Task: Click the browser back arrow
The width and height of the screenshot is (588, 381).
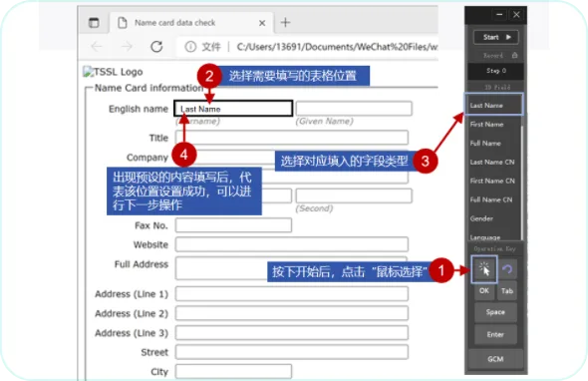Action: (97, 47)
